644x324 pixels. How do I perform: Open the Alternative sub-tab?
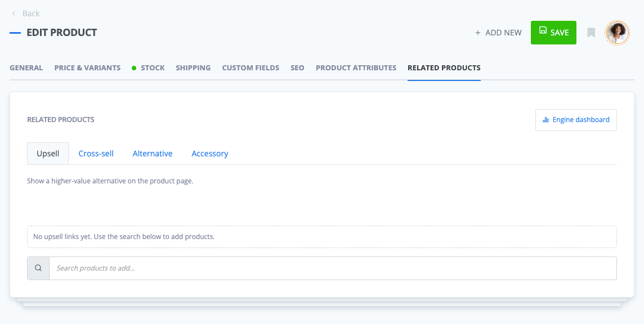[153, 154]
